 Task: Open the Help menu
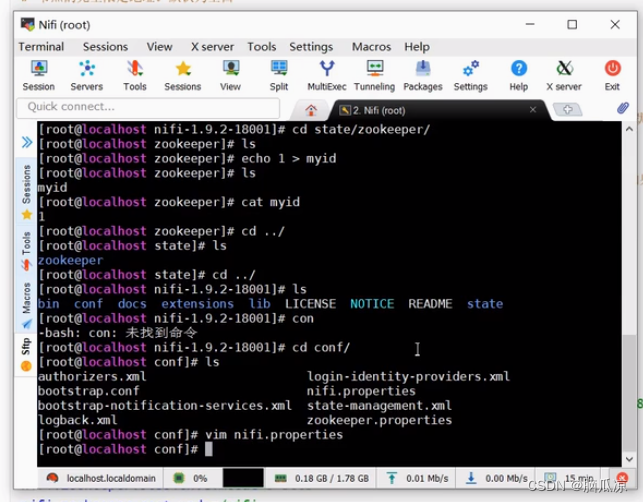coord(417,47)
